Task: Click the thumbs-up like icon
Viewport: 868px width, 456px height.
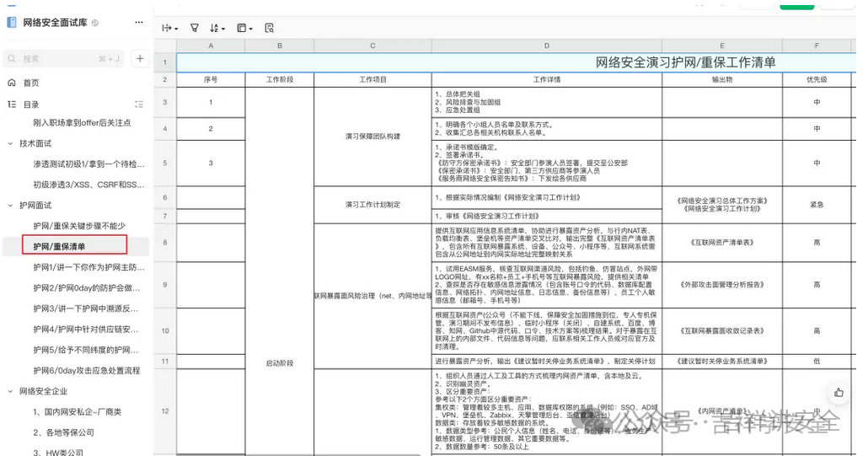Action: click(839, 392)
